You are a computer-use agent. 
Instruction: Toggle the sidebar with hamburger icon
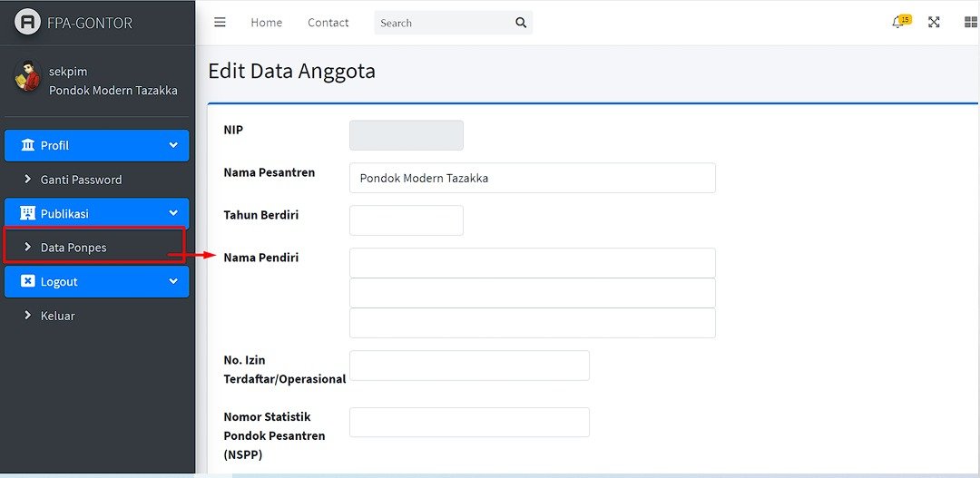pyautogui.click(x=220, y=23)
